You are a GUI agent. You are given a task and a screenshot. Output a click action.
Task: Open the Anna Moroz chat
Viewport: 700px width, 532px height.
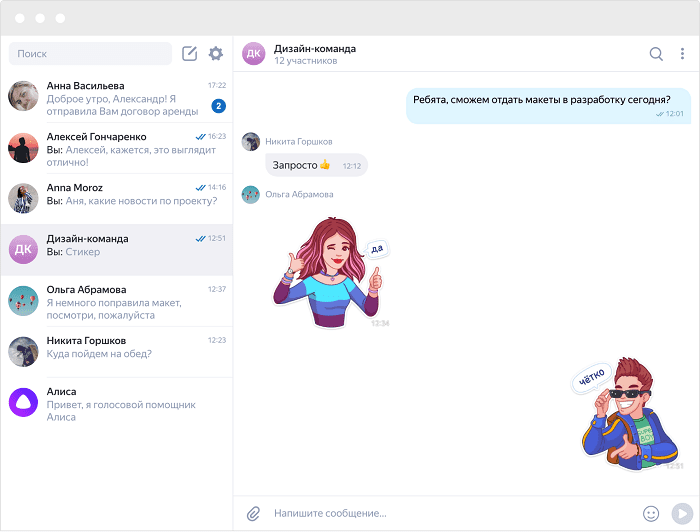[x=117, y=199]
